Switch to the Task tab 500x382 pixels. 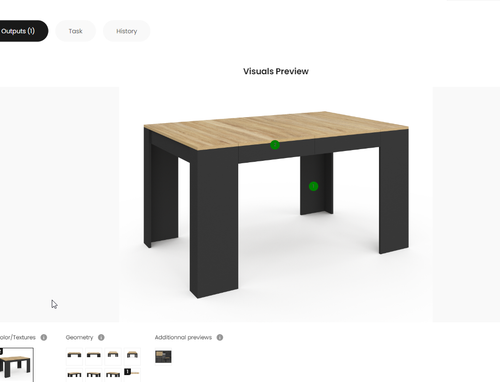(75, 31)
